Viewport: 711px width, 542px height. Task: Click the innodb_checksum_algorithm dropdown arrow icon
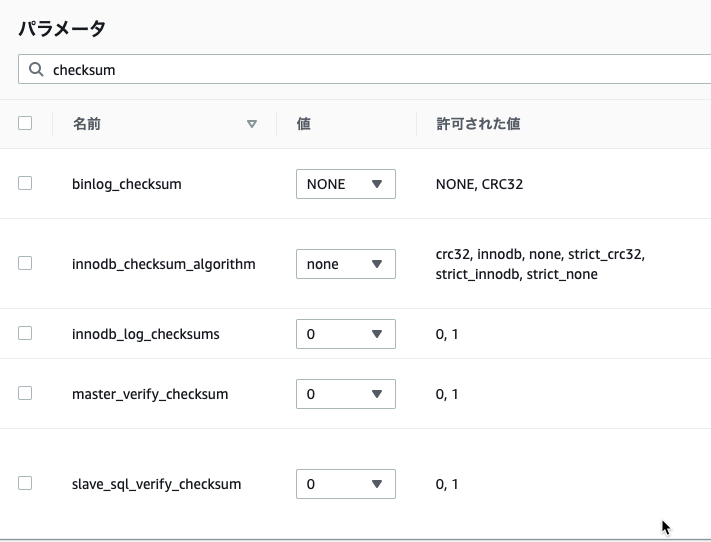click(377, 264)
